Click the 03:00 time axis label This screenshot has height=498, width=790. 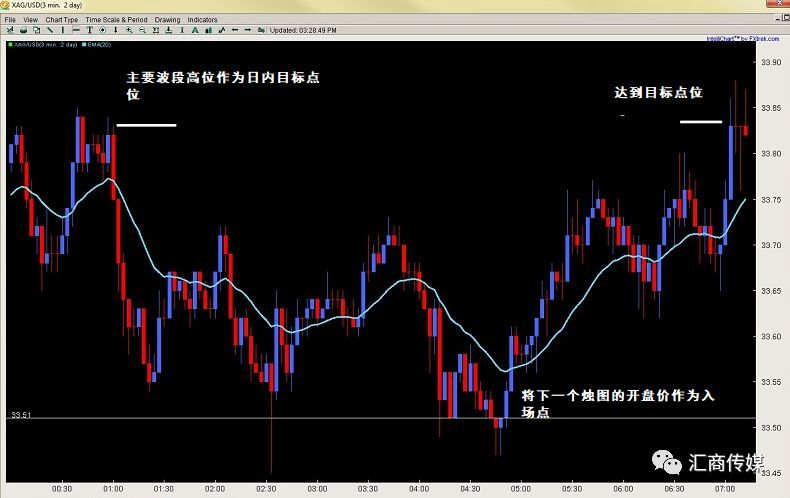(x=317, y=489)
